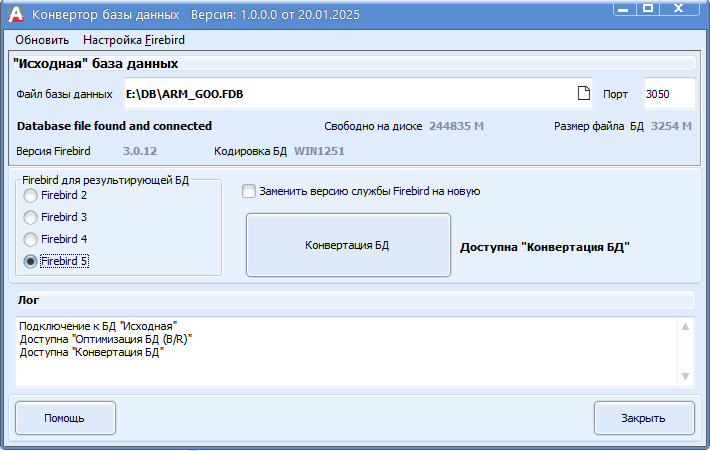Click the browse database file icon
Image resolution: width=710 pixels, height=451 pixels.
584,94
